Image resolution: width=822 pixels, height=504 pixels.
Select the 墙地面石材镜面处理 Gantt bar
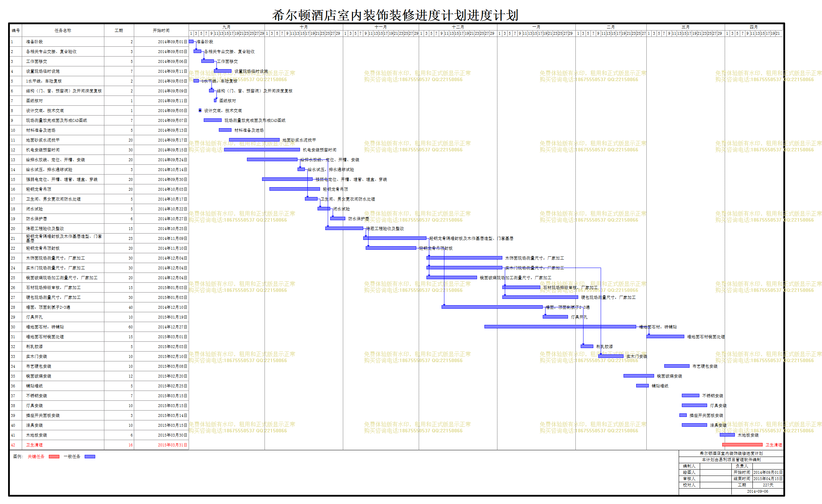(x=665, y=336)
